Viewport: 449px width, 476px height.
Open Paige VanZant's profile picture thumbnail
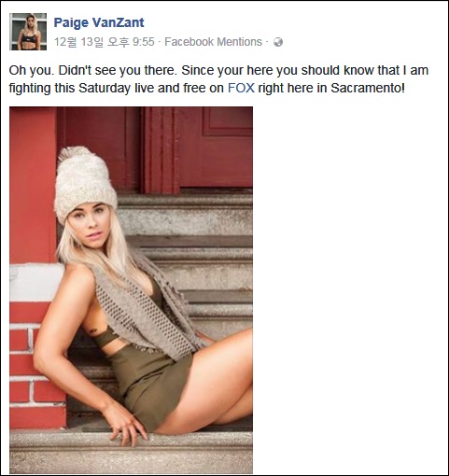(x=28, y=32)
